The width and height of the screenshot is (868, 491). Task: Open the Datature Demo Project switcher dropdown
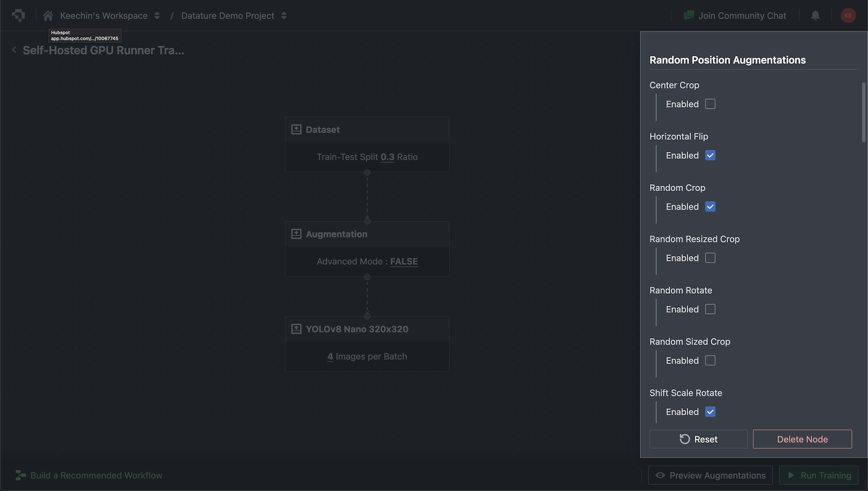(284, 15)
